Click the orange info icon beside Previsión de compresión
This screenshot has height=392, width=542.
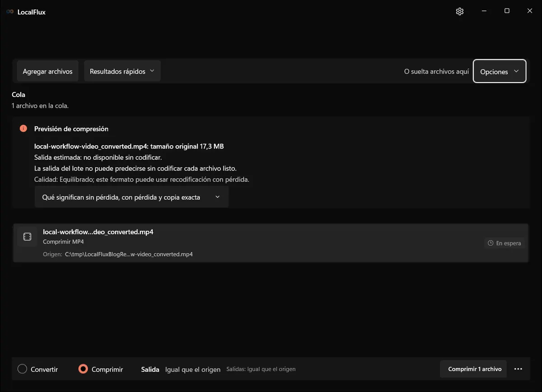click(23, 129)
